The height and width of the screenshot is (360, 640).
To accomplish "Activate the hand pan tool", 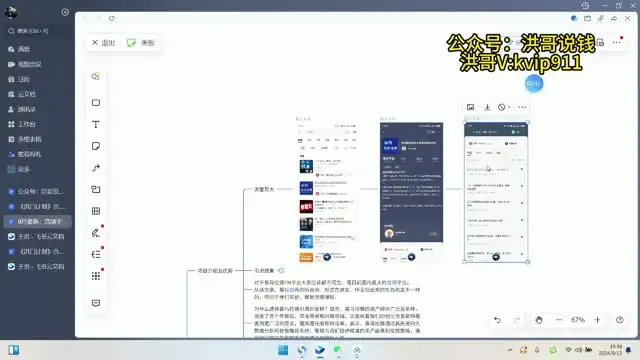I will pyautogui.click(x=539, y=320).
